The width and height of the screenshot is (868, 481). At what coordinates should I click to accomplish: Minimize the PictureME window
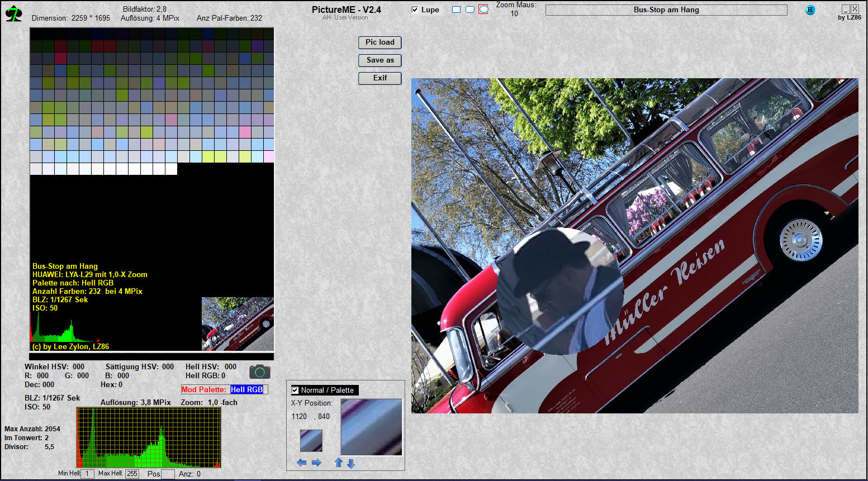point(846,9)
